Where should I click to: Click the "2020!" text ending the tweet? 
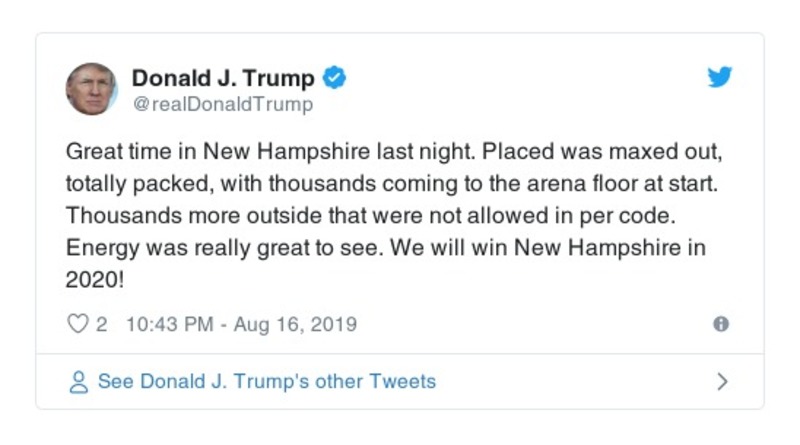click(x=95, y=280)
